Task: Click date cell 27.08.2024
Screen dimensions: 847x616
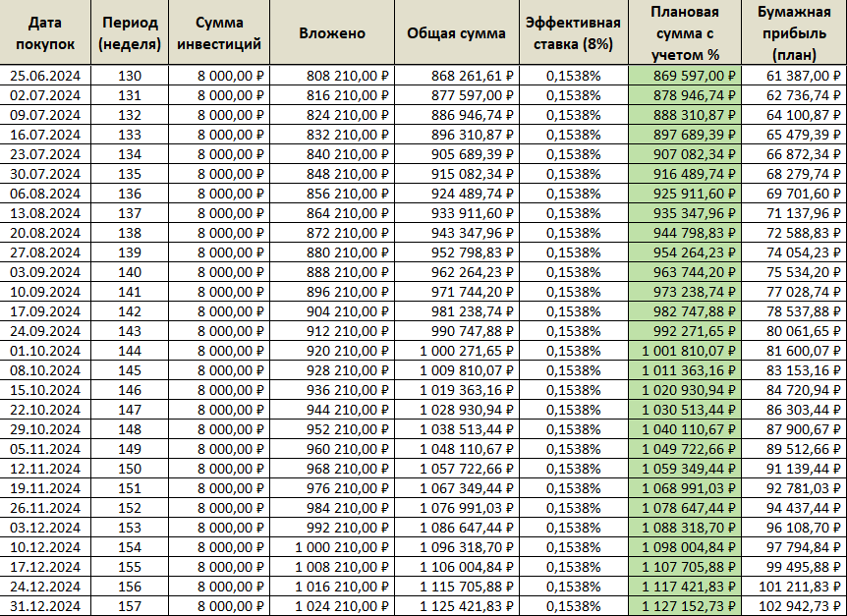Action: click(x=45, y=252)
